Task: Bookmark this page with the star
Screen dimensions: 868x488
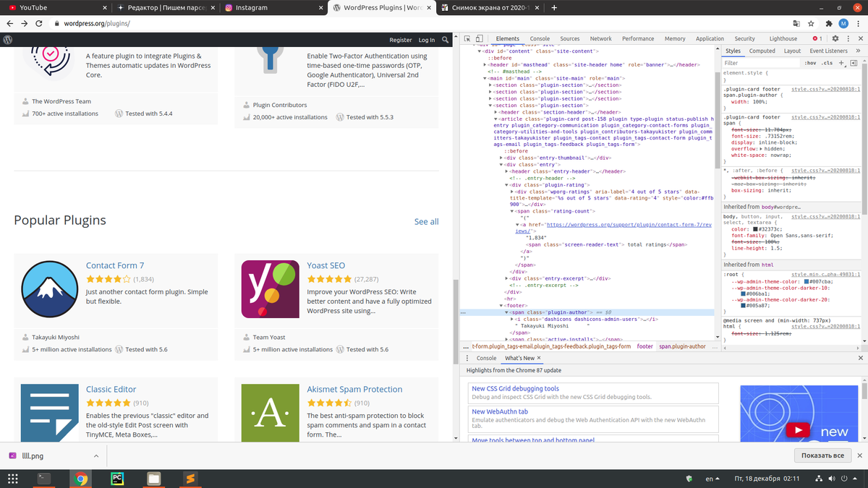Action: (x=812, y=23)
